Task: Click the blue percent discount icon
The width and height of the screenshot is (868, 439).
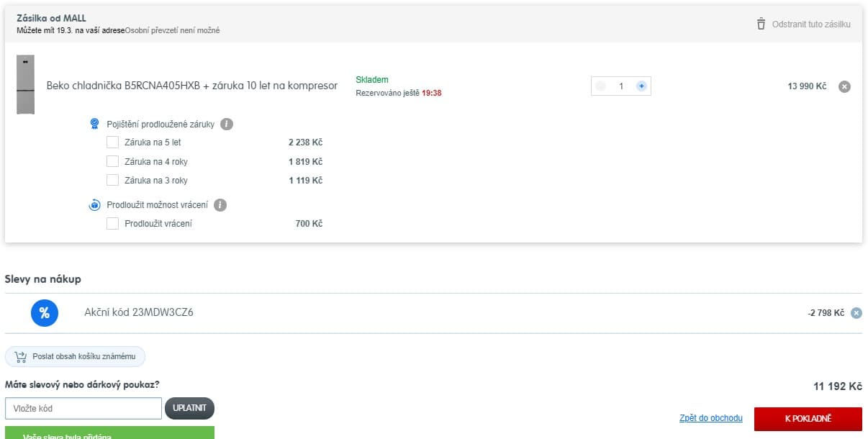Action: [45, 313]
